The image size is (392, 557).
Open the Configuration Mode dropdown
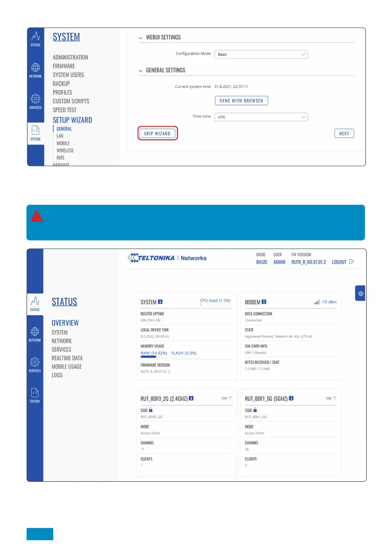pyautogui.click(x=261, y=54)
